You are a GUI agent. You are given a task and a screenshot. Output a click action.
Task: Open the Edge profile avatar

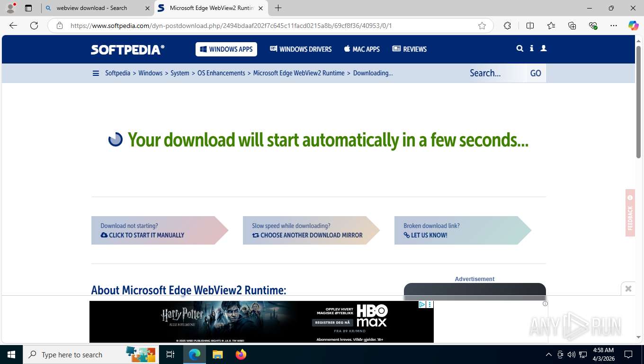(10, 8)
